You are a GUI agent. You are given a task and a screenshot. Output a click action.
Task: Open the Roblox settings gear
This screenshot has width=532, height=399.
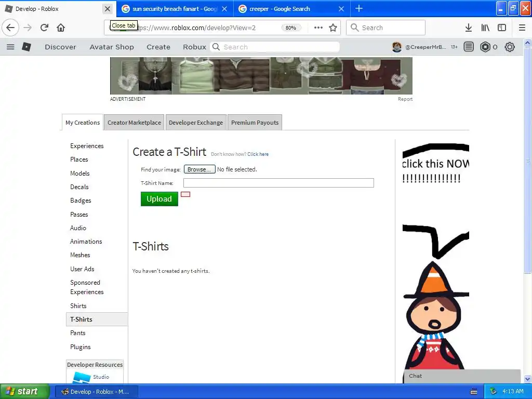(x=510, y=47)
